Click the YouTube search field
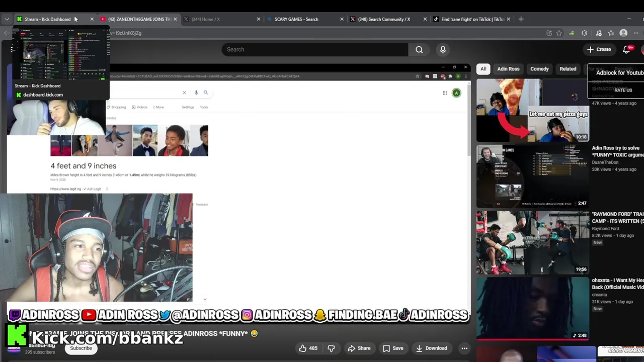This screenshot has height=362, width=644. (315, 49)
